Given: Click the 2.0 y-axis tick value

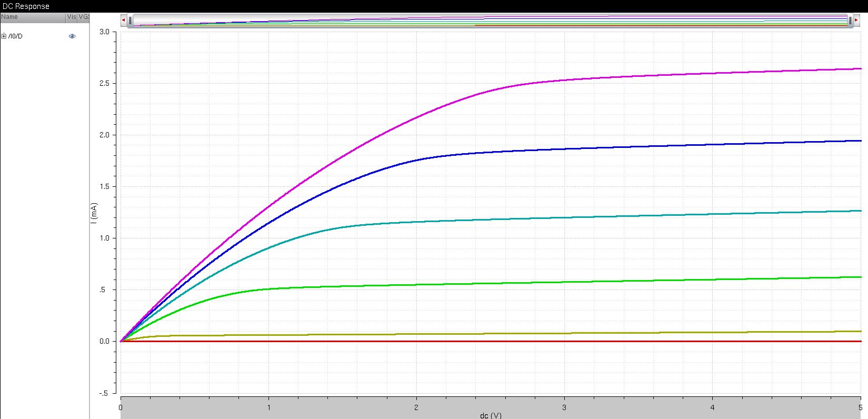Looking at the screenshot, I should click(104, 135).
